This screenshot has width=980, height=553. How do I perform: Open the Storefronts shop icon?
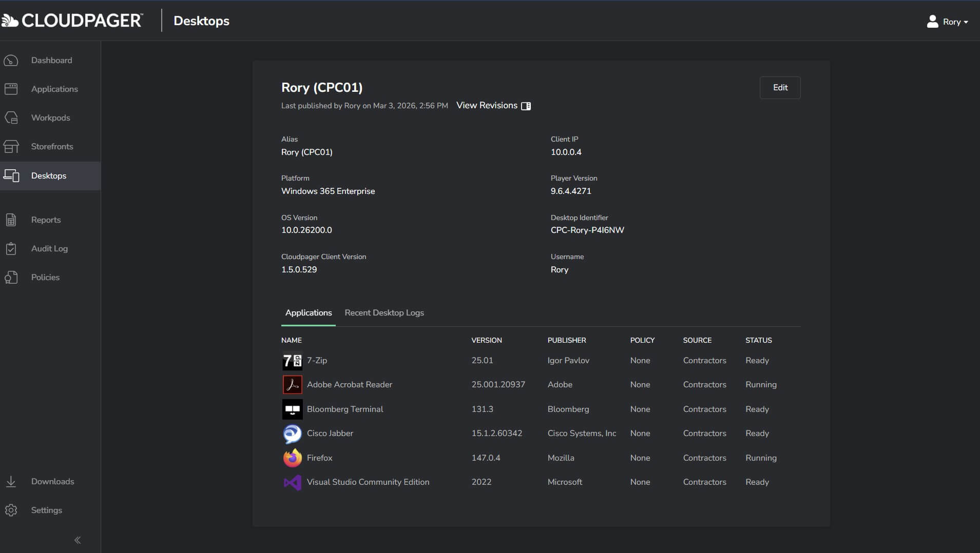tap(11, 147)
